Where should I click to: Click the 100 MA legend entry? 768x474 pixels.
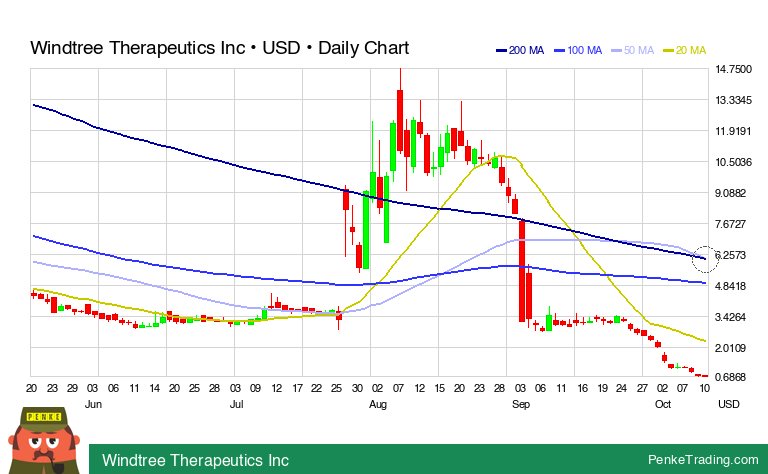578,50
